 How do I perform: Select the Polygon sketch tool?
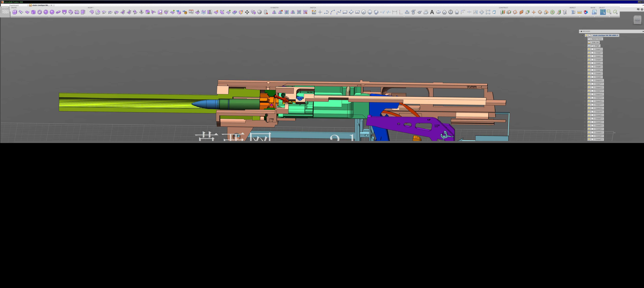pyautogui.click(x=457, y=12)
